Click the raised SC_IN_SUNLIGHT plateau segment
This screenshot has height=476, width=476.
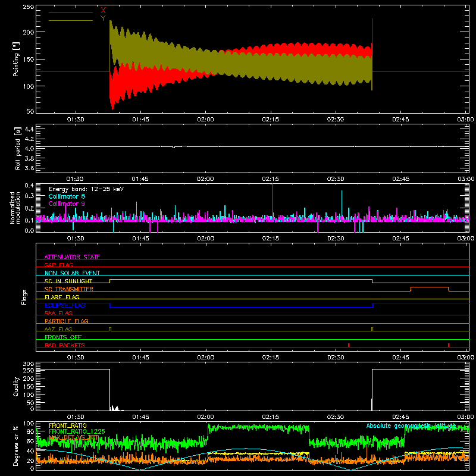(x=241, y=279)
